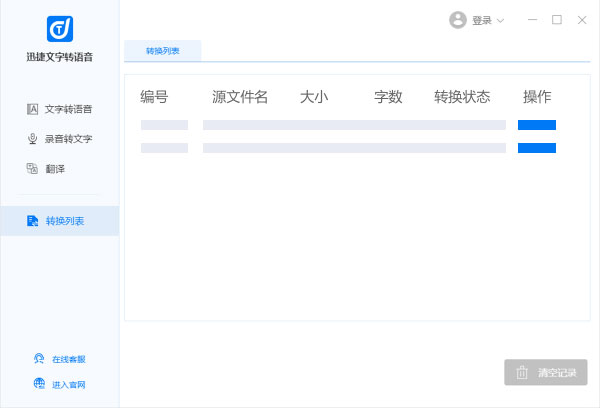Open 在线客服 headset icon

(x=38, y=359)
